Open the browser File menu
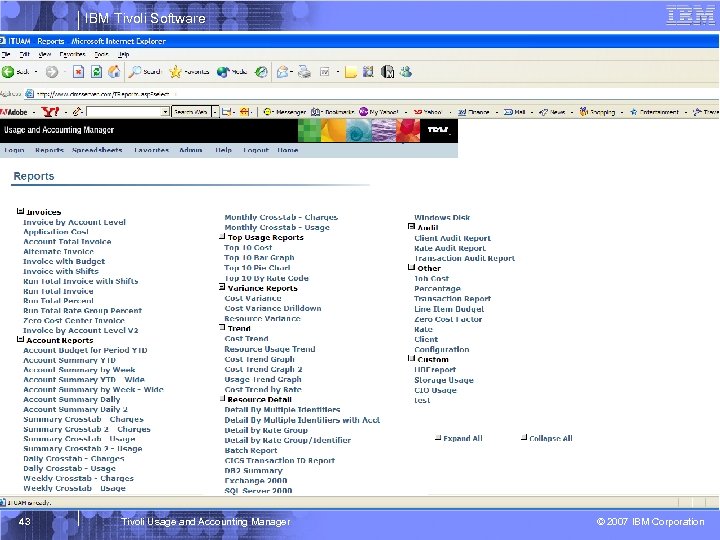720x540 pixels. point(6,54)
